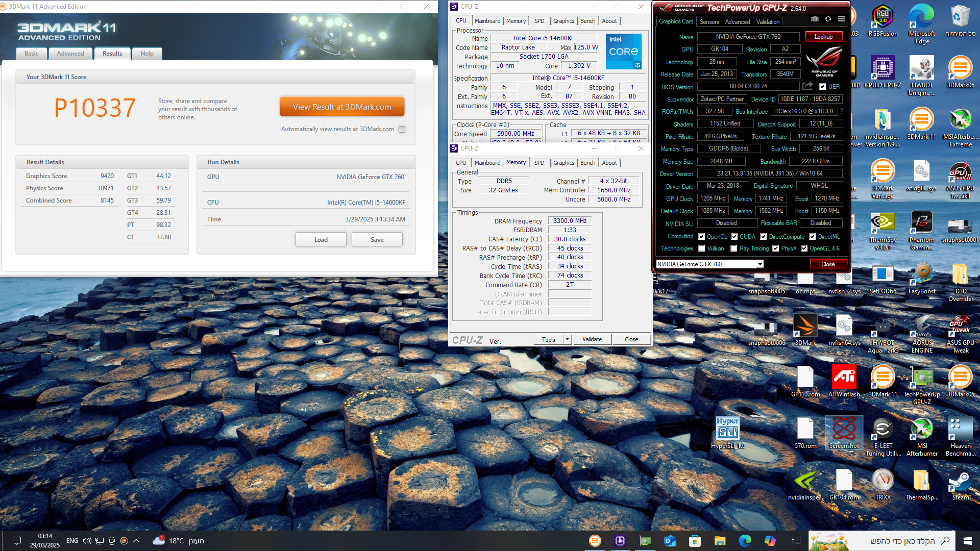Show hidden system tray icons chevron
The image size is (980, 551).
tap(137, 541)
